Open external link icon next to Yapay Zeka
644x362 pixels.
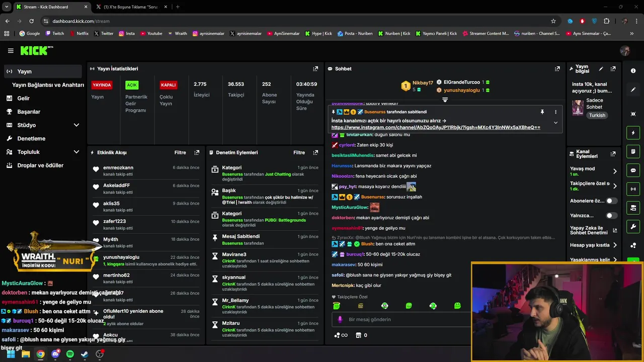pos(614,231)
